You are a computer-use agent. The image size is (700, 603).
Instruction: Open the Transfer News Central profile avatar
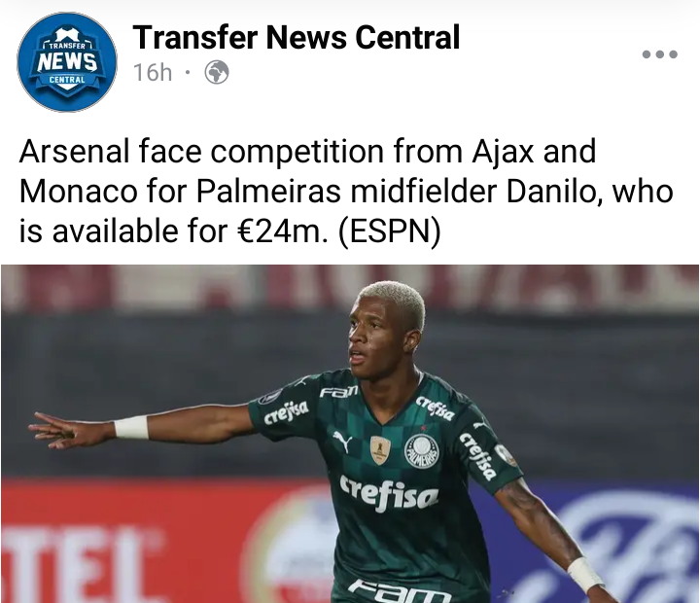pyautogui.click(x=67, y=61)
